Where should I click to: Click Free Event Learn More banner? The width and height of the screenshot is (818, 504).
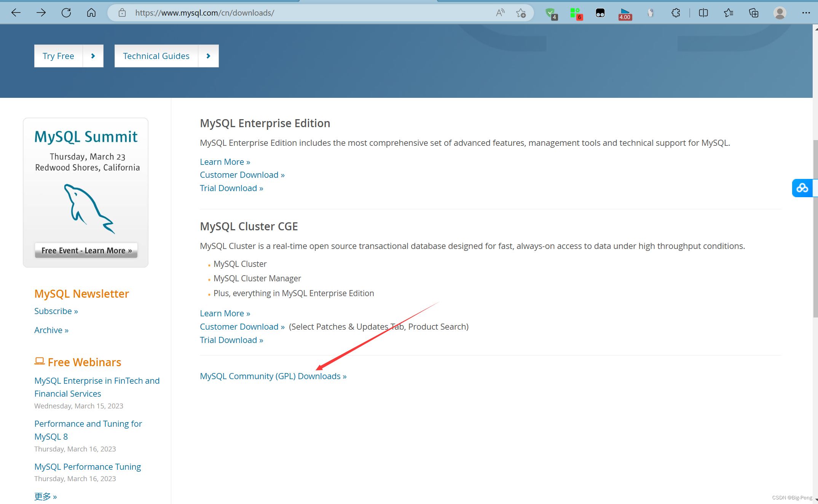[86, 250]
